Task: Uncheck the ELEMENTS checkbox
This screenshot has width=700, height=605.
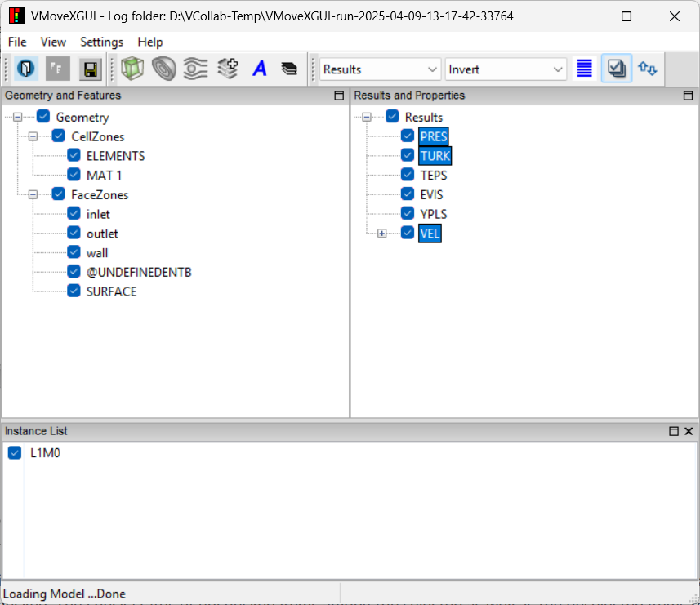Action: 74,155
